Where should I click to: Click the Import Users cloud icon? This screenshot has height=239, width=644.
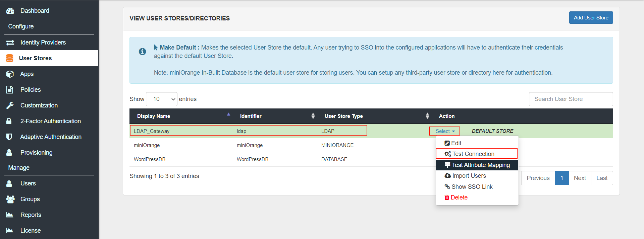coord(448,176)
